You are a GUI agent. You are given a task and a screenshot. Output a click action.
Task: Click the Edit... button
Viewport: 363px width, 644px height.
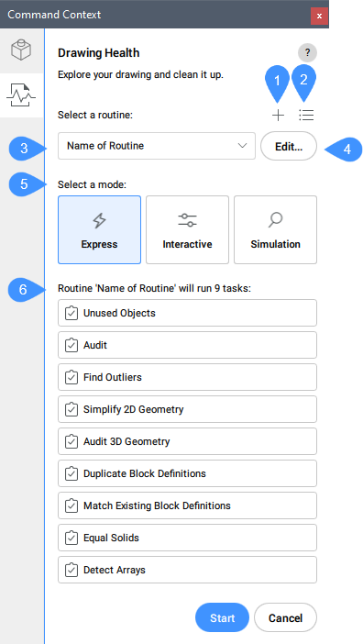(x=289, y=146)
